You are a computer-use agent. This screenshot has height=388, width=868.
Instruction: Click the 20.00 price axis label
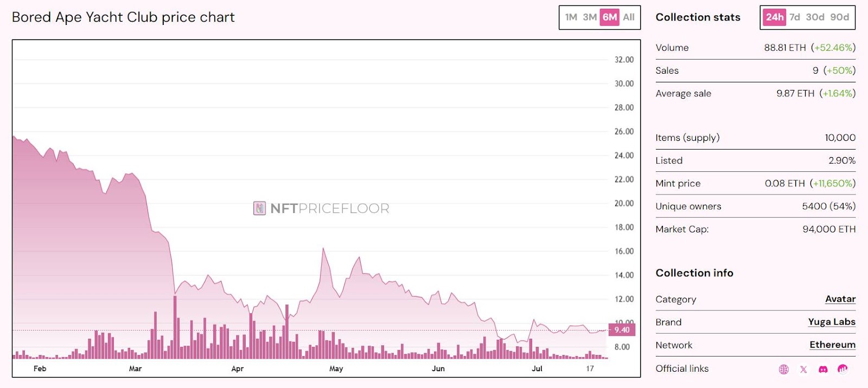624,203
